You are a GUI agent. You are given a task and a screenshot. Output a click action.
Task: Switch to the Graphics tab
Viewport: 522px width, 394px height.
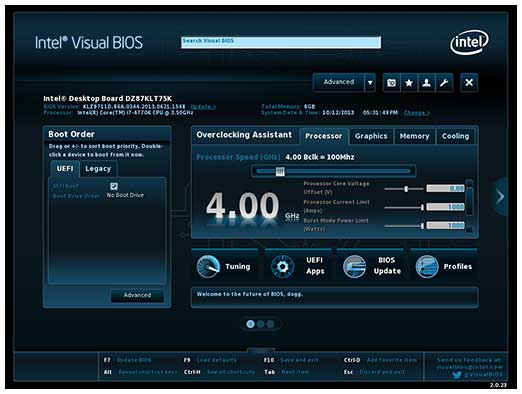[371, 136]
